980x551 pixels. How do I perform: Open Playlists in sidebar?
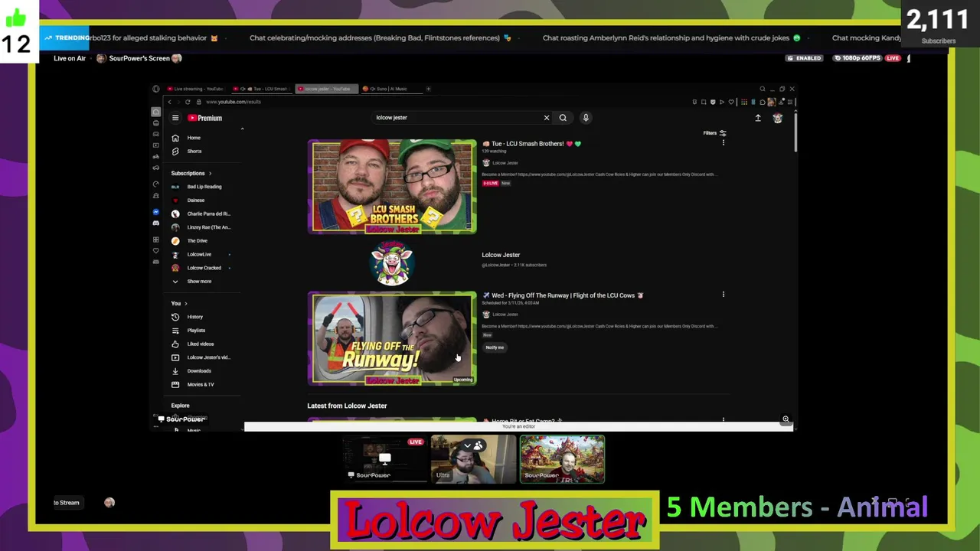(189, 331)
